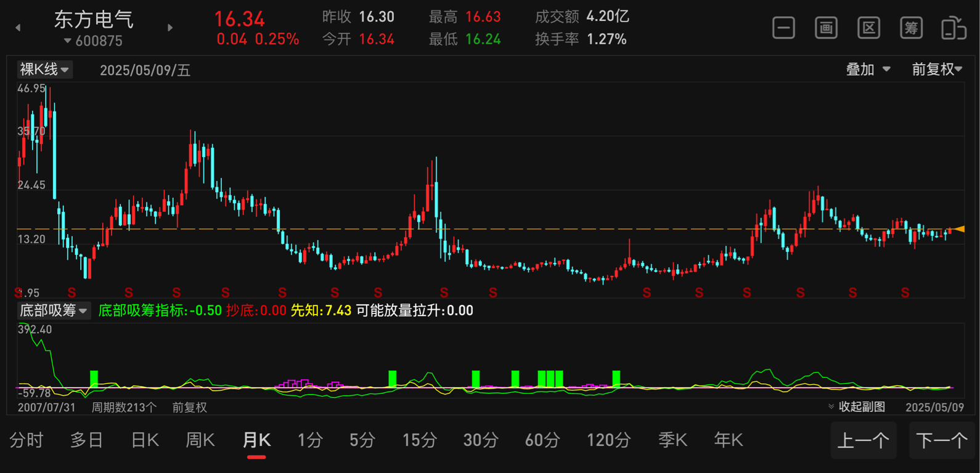Open the 筹 chip distribution icon
The image size is (980, 473).
click(911, 28)
